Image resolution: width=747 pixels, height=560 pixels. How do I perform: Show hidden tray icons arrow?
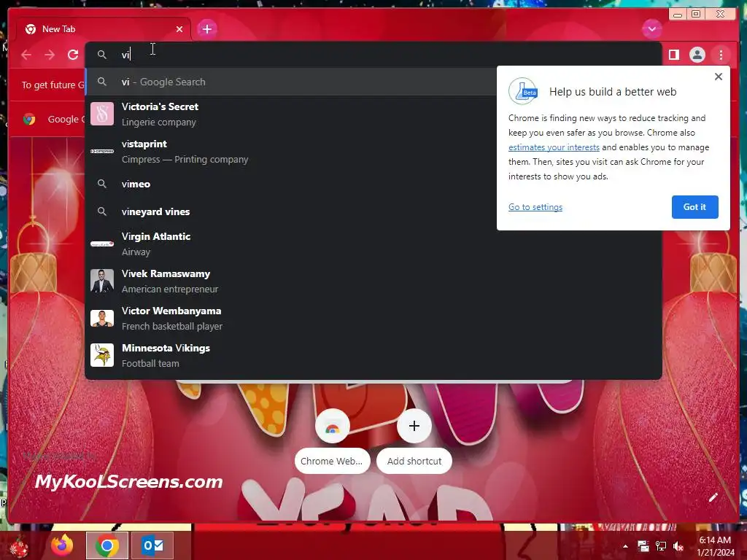[x=625, y=546]
